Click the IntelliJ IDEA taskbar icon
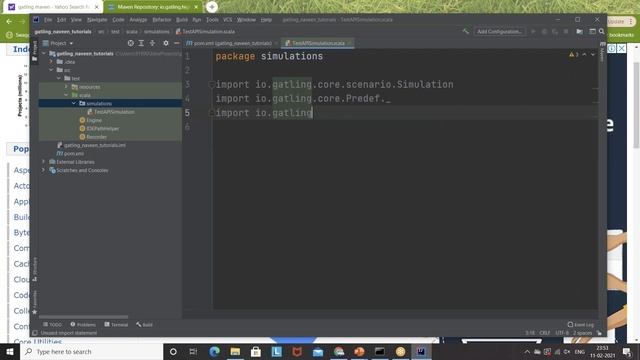This screenshot has width=640, height=360. pyautogui.click(x=421, y=351)
